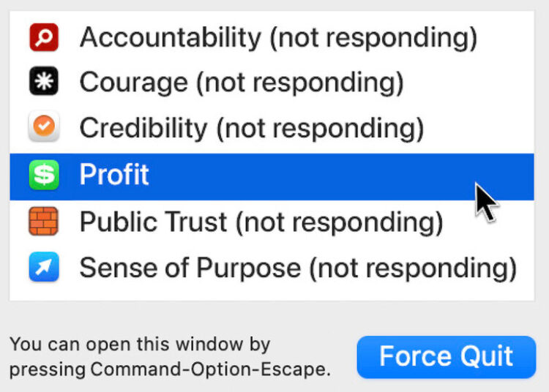Click "(not responding)" beside Sense of Purpose

coord(412,268)
